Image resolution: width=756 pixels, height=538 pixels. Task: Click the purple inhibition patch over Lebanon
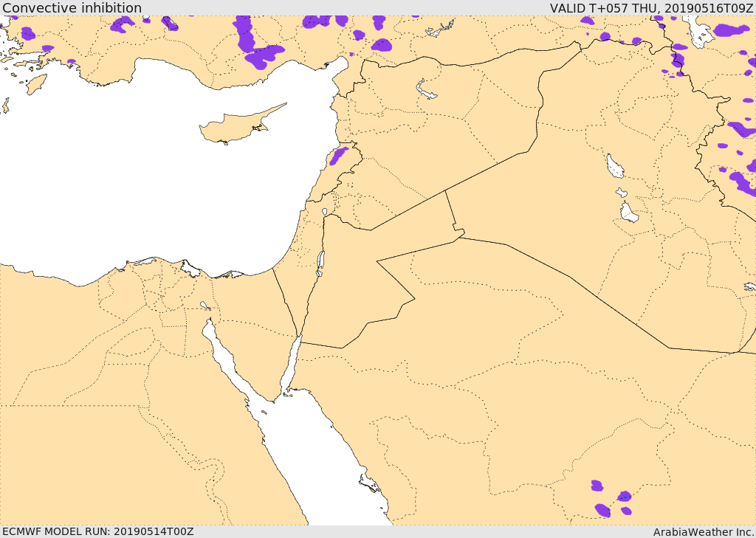[338, 156]
